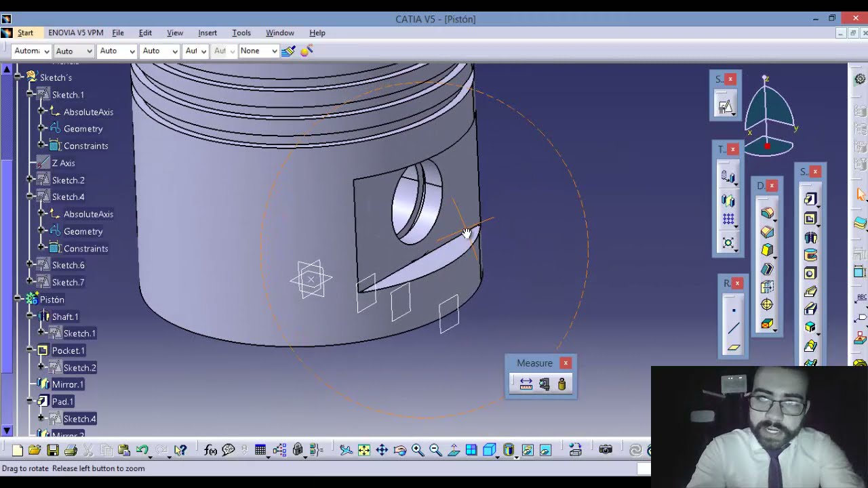
Task: Click the Print icon
Action: coord(71,450)
